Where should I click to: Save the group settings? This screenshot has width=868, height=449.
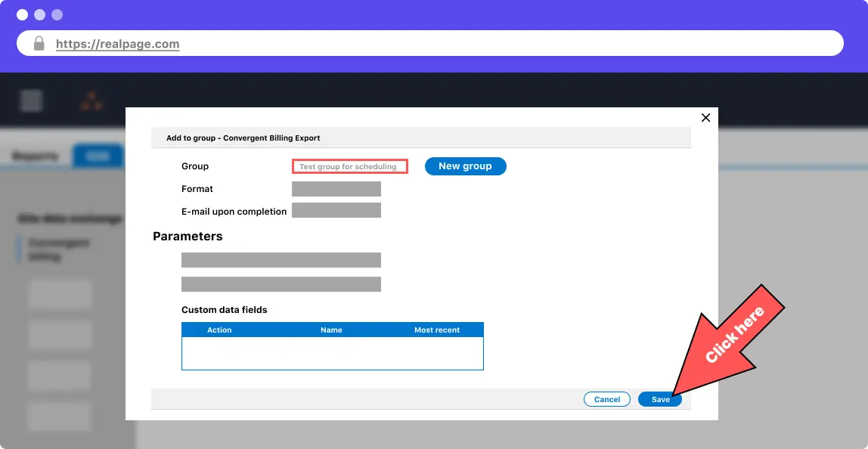(x=659, y=399)
